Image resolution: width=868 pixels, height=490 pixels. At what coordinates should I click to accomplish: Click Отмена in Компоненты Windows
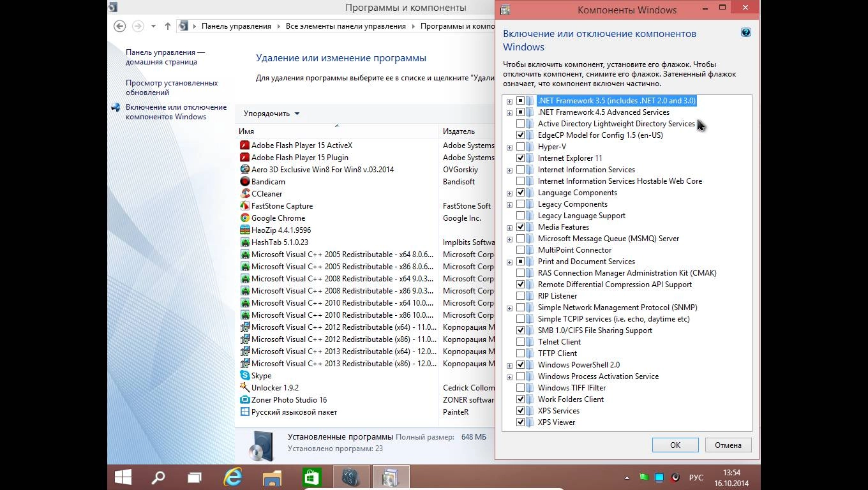728,445
